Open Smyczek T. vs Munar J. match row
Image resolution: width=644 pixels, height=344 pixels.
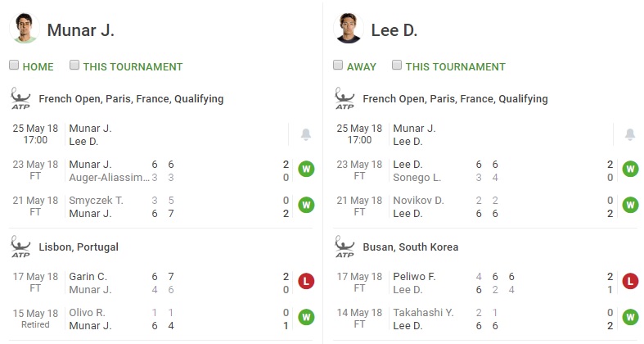[161, 206]
